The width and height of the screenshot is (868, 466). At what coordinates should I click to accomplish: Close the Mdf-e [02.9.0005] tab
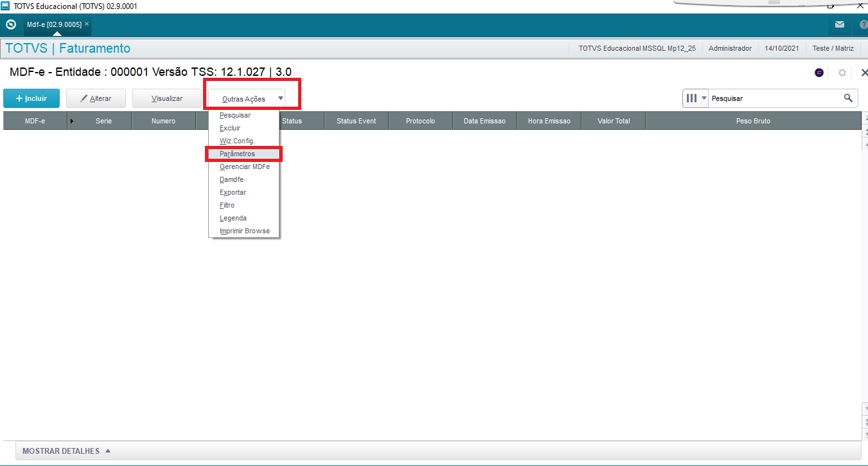(x=87, y=24)
